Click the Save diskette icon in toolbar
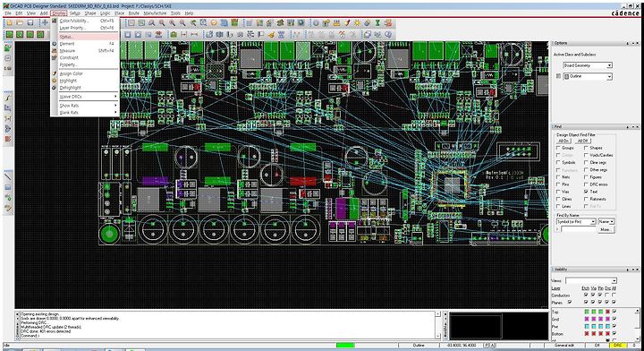Screen dimensions: 644x351 [x=30, y=23]
